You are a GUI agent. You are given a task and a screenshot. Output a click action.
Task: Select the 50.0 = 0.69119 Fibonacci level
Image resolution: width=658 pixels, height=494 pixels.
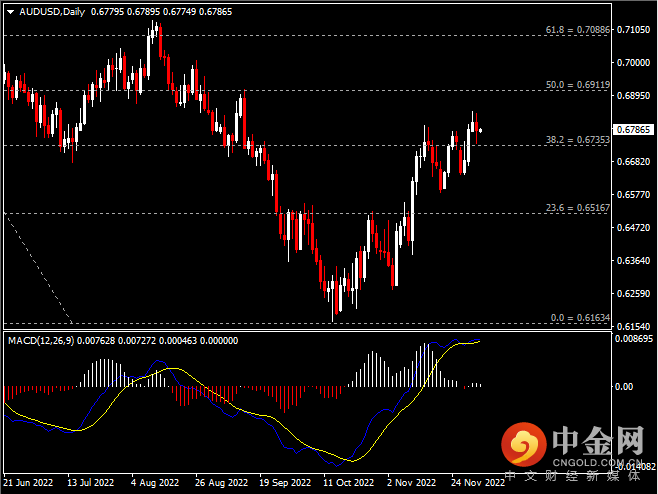[577, 86]
